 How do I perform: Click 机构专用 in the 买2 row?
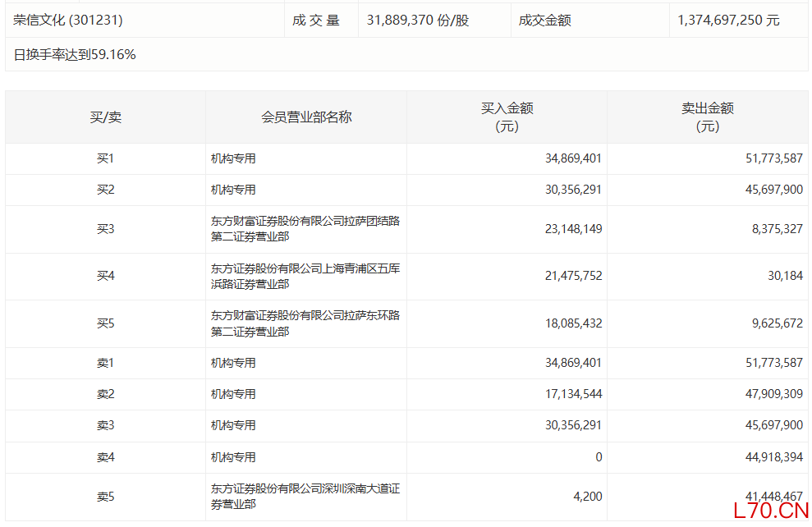[233, 190]
